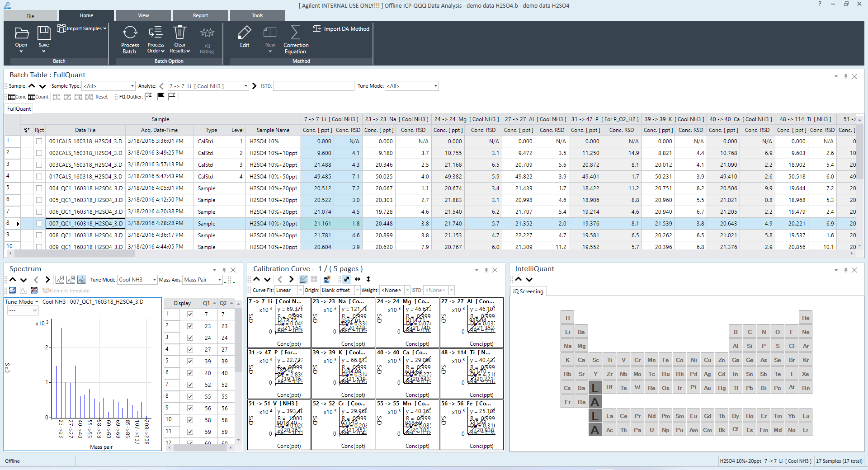Select the Ca element in periodic table

click(581, 360)
